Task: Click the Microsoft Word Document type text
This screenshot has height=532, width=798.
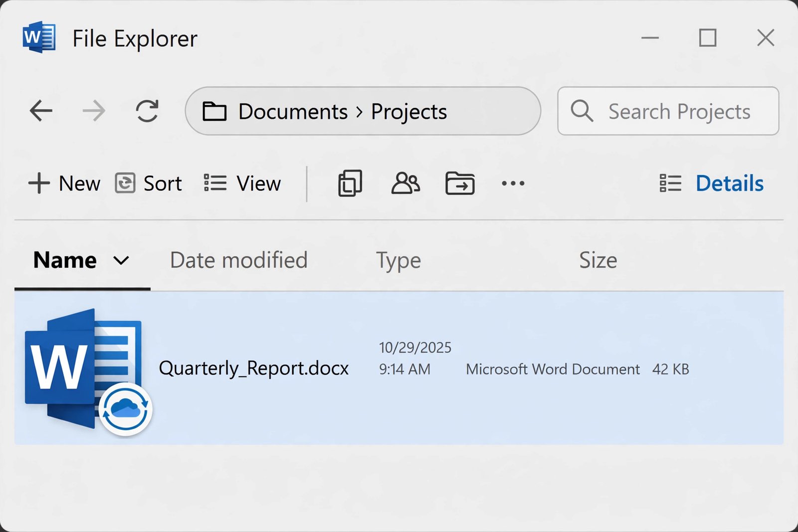Action: (553, 369)
